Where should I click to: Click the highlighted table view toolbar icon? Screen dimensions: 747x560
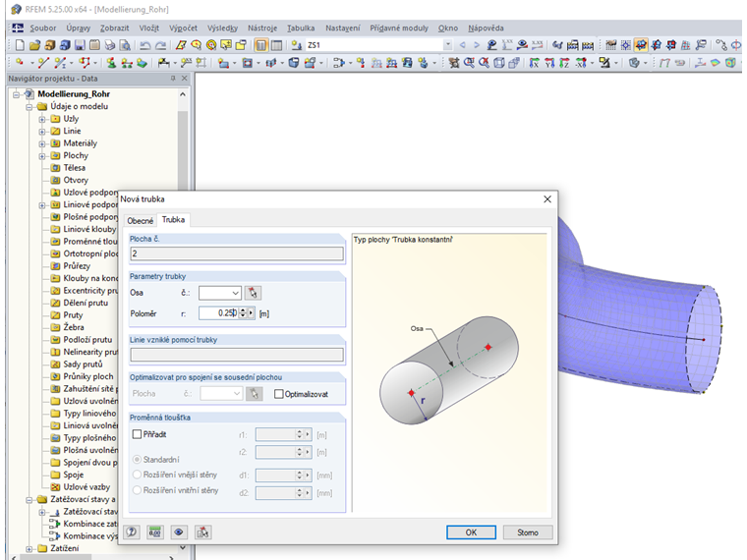(x=261, y=45)
